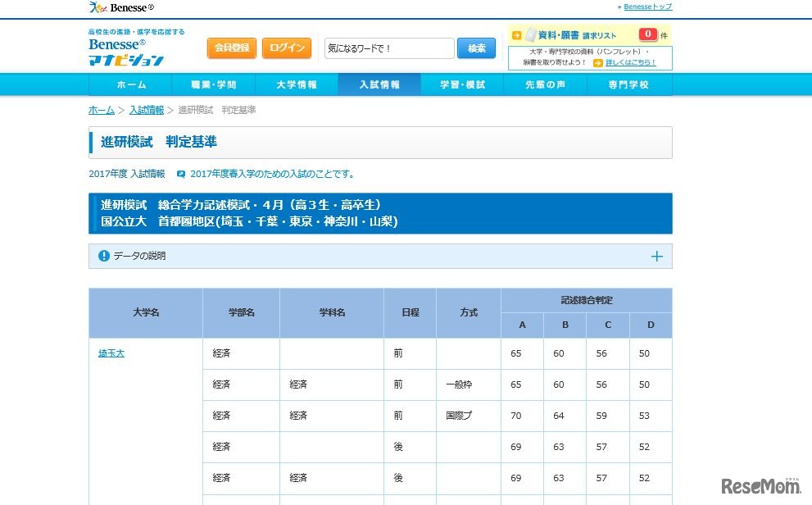Click the A judgment column header
The width and height of the screenshot is (812, 505).
coord(523,325)
